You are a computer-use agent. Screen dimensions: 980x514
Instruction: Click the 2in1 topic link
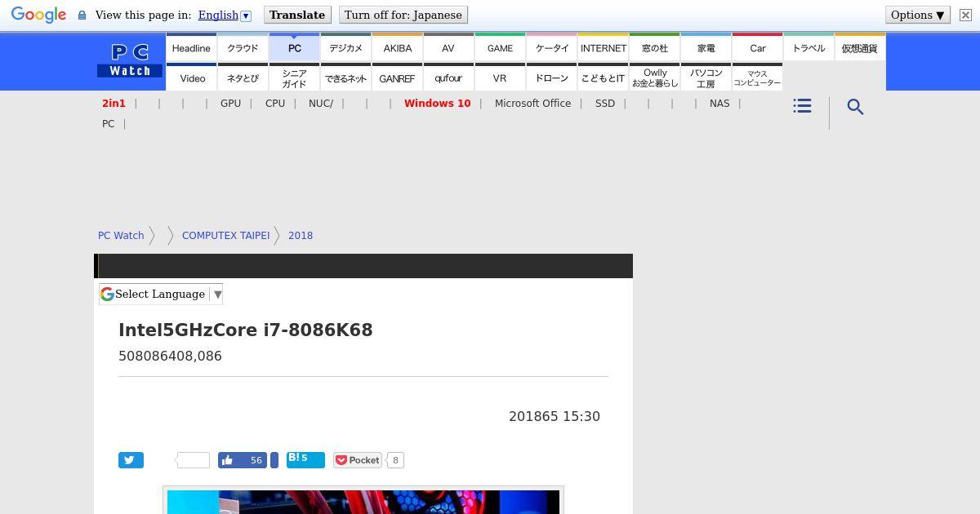(114, 103)
